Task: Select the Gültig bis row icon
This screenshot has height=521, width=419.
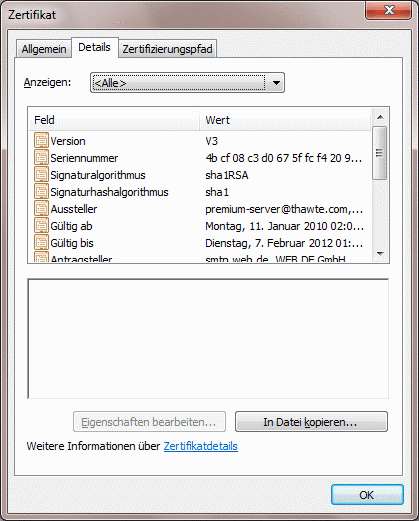Action: click(41, 242)
